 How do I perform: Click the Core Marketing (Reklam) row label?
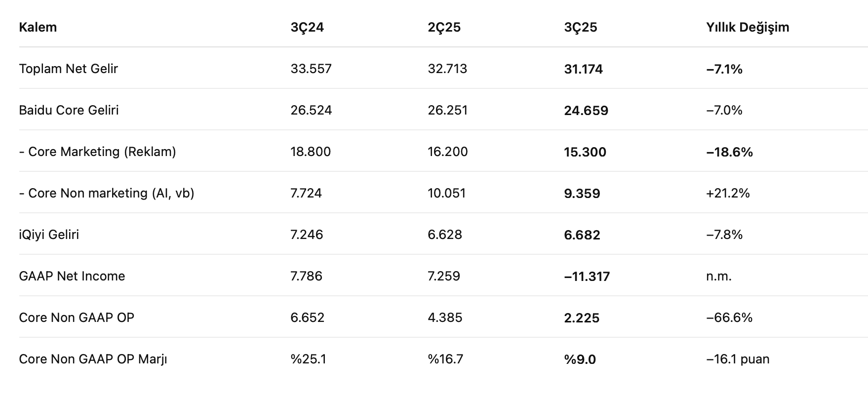98,152
